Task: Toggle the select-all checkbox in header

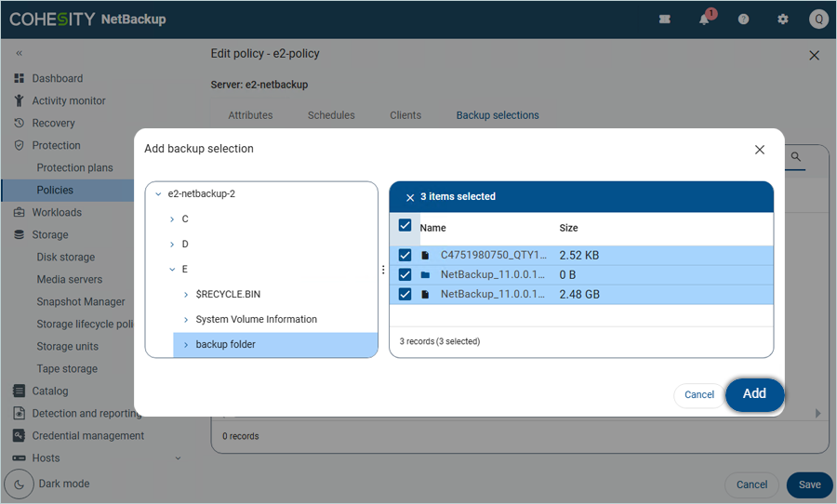Action: click(405, 226)
